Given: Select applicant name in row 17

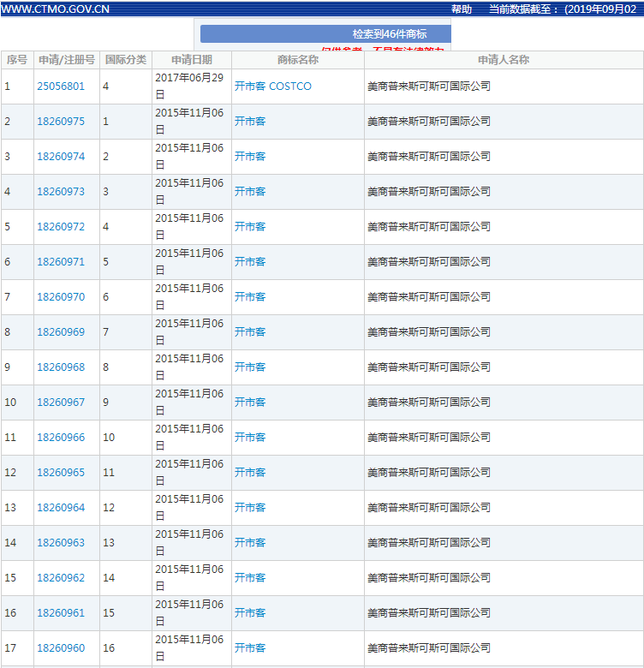Looking at the screenshot, I should pos(429,648).
